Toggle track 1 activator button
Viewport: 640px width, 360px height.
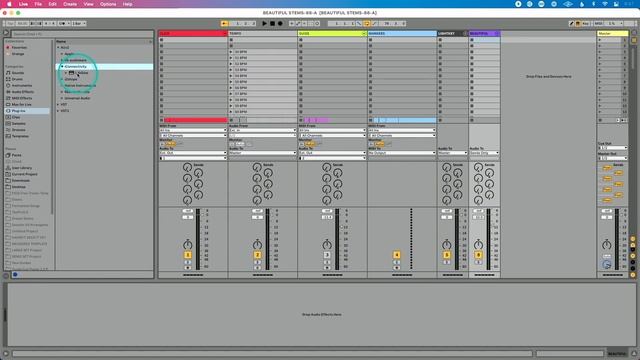pyautogui.click(x=188, y=255)
